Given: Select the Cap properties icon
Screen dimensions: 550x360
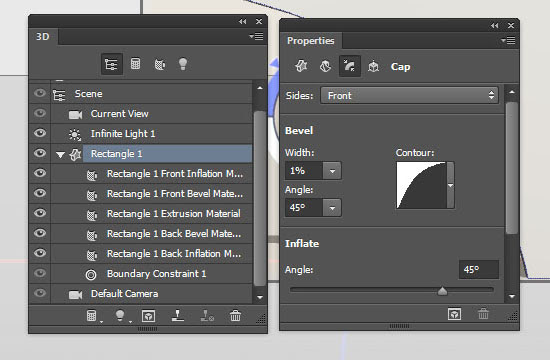Looking at the screenshot, I should pos(349,66).
